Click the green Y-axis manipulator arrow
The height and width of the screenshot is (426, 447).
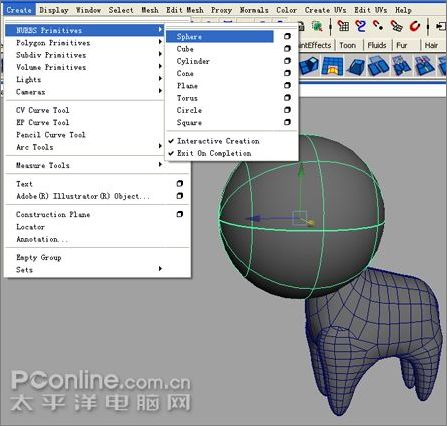[301, 169]
